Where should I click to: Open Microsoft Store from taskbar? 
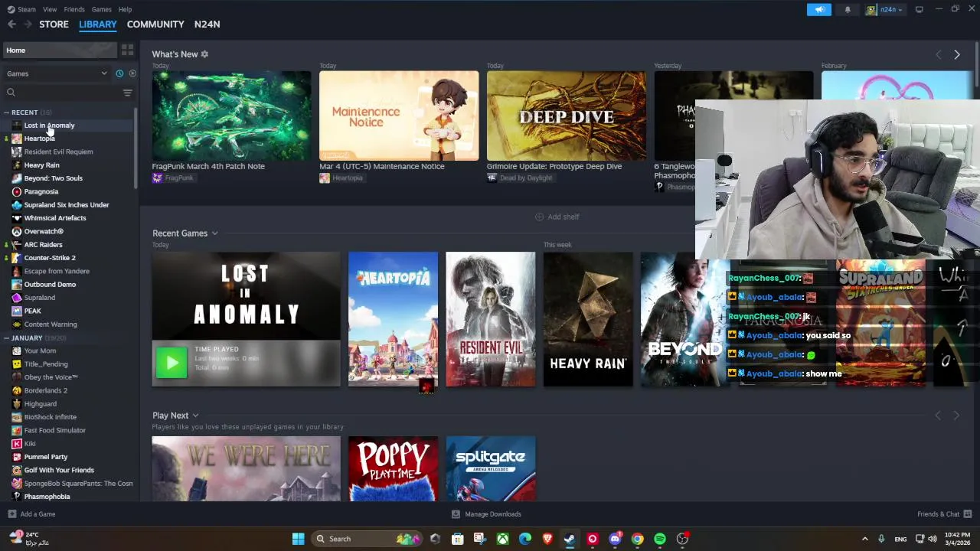(x=457, y=539)
